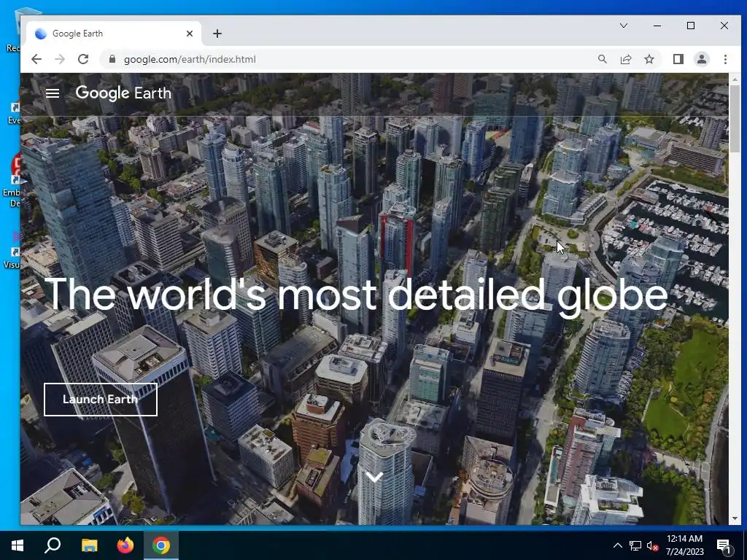747x560 pixels.
Task: Click the Google Earth logo
Action: (x=123, y=93)
